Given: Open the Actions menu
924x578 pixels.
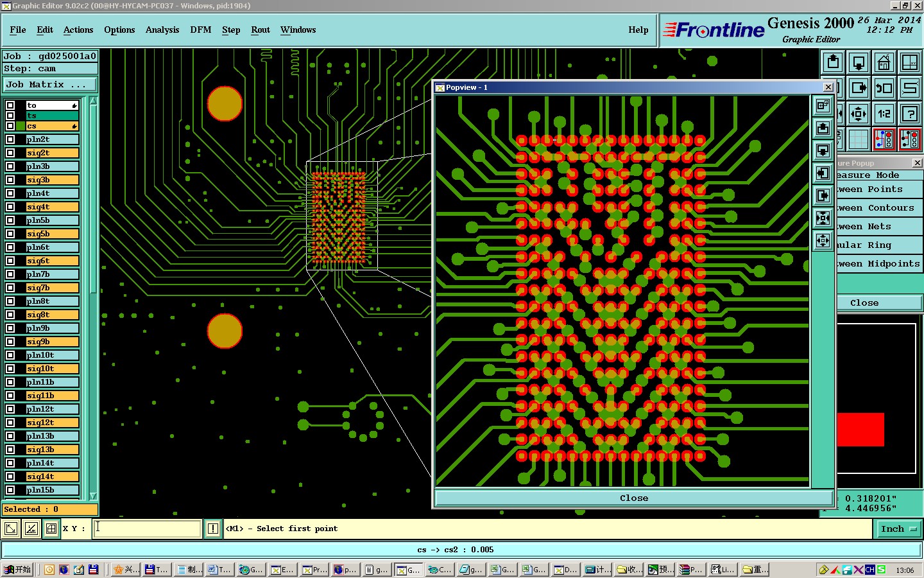Looking at the screenshot, I should coord(78,30).
